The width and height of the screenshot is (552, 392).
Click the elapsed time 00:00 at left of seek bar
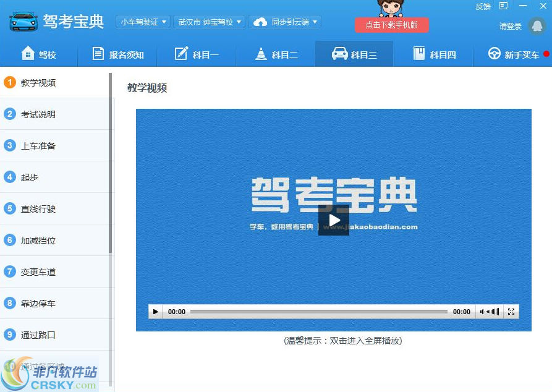tap(177, 312)
